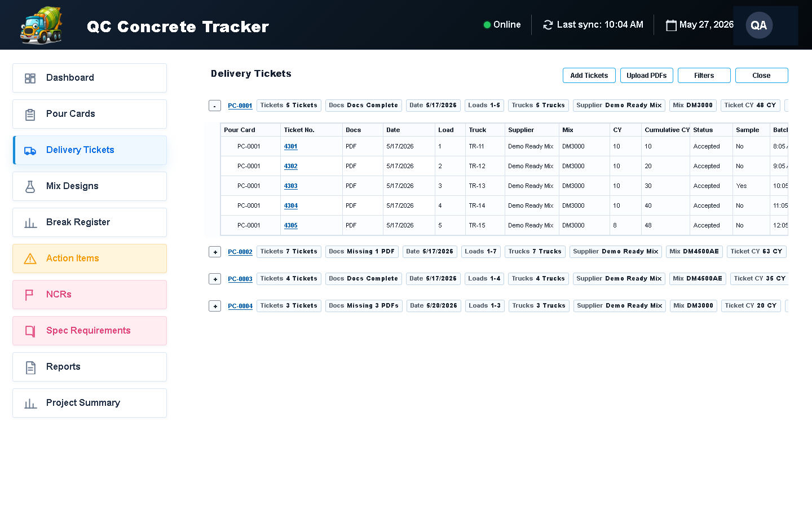Click the Pour Cards clipboard icon
Screen dimensions: 812x508
30,115
